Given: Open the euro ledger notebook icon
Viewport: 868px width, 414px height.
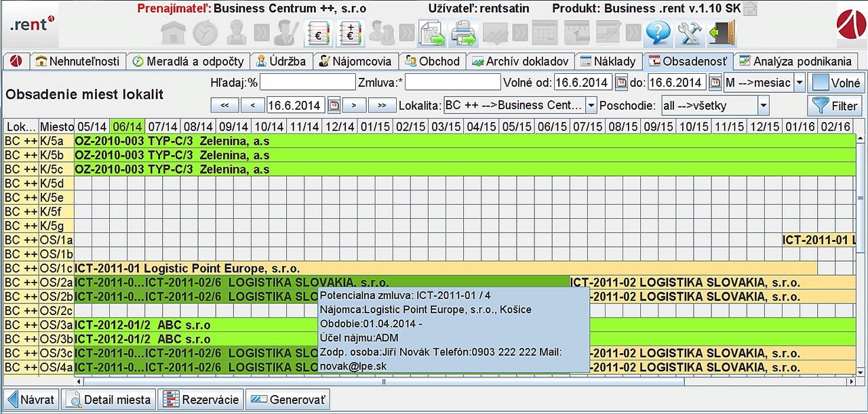Looking at the screenshot, I should (317, 33).
